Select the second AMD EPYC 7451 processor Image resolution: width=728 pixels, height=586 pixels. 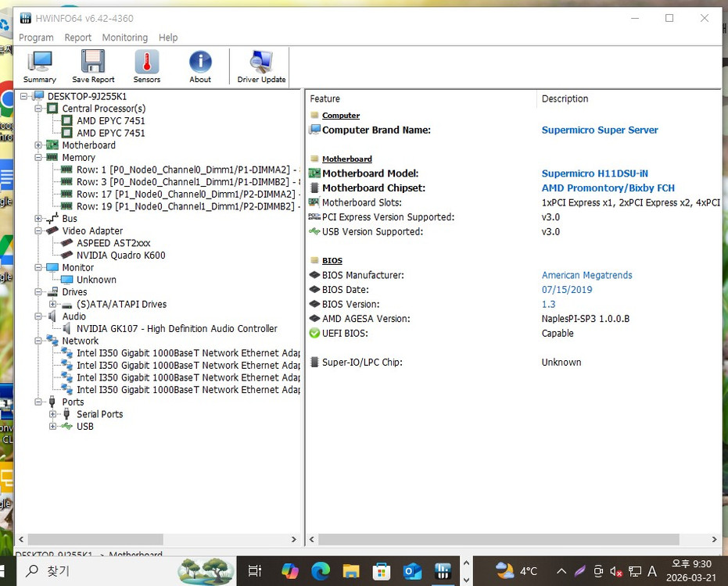pyautogui.click(x=110, y=133)
